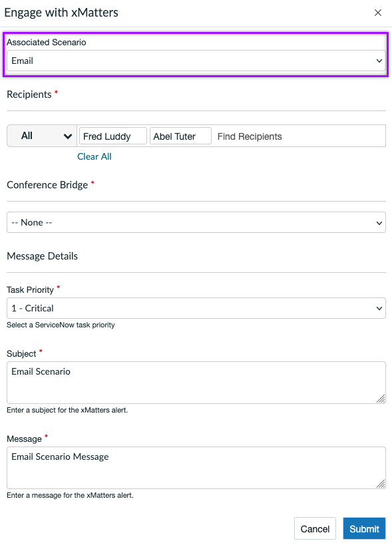
Task: Click the Task Priority chevron arrow
Action: pyautogui.click(x=379, y=308)
